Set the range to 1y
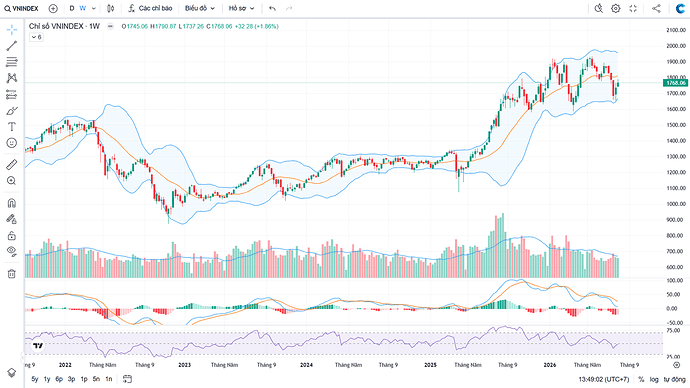Screen dimensions: 690x388 click(47, 379)
